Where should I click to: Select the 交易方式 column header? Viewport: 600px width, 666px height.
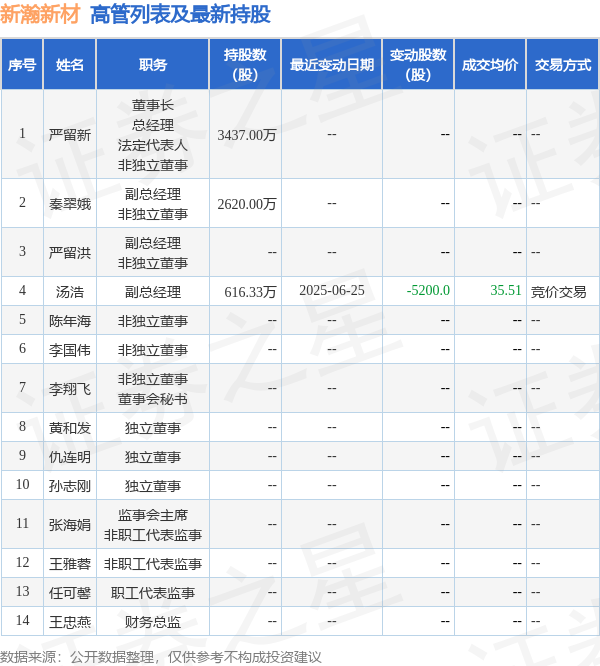[x=563, y=65]
